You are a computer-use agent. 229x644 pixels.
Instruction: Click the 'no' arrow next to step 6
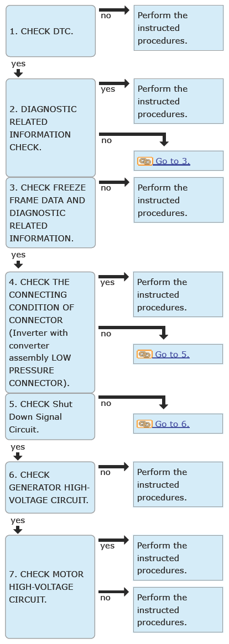coord(114,467)
